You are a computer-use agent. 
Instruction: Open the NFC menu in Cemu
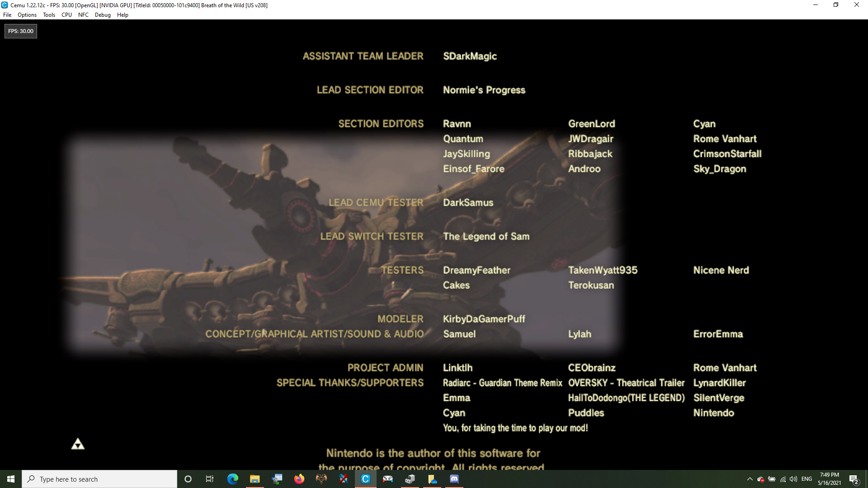[83, 14]
